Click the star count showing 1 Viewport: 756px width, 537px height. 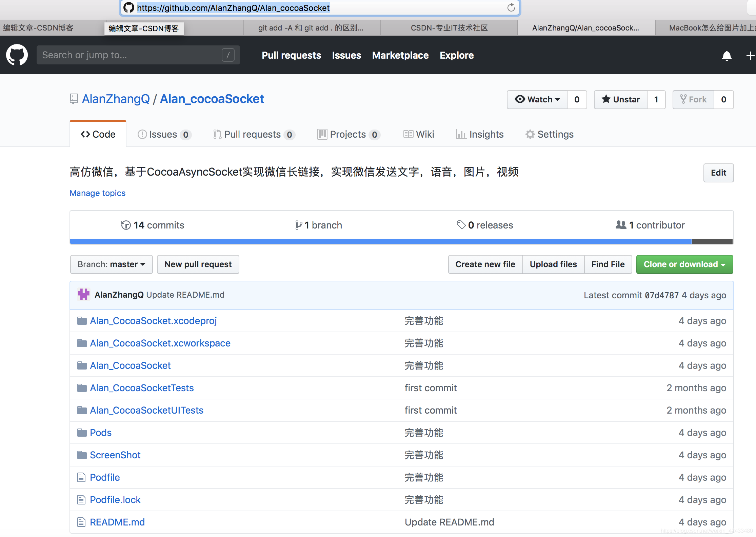[x=656, y=100]
